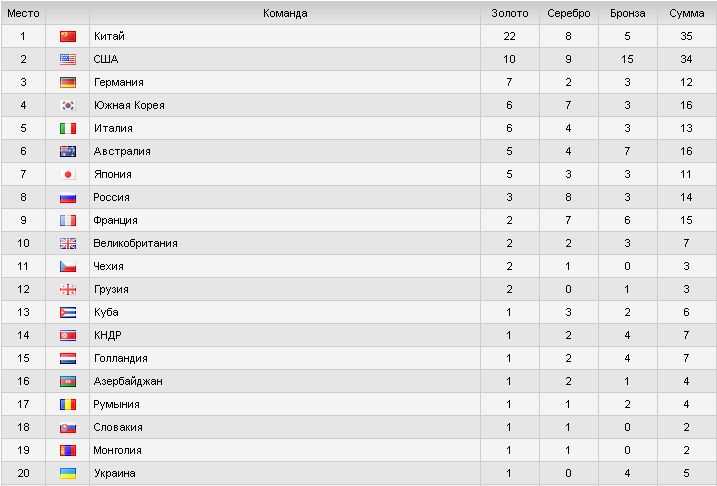The image size is (717, 486).
Task: Click the Georgia flag icon
Action: point(68,289)
